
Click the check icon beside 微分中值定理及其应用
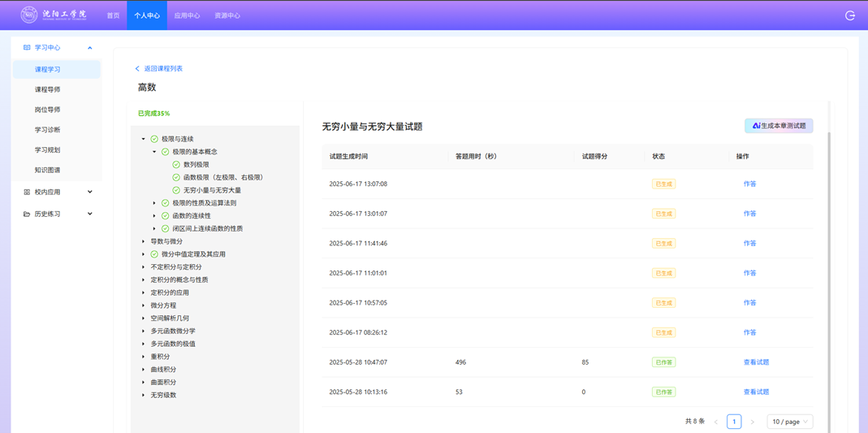(x=154, y=254)
